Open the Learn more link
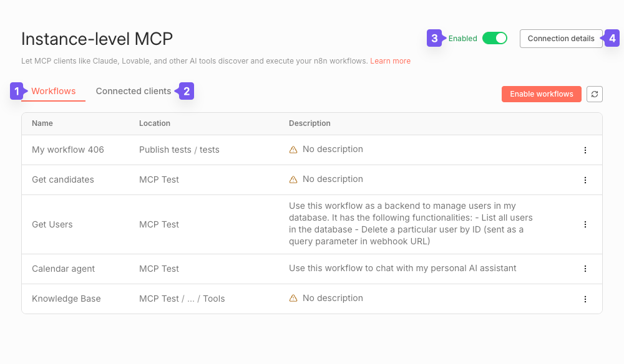624x364 pixels. click(x=391, y=61)
